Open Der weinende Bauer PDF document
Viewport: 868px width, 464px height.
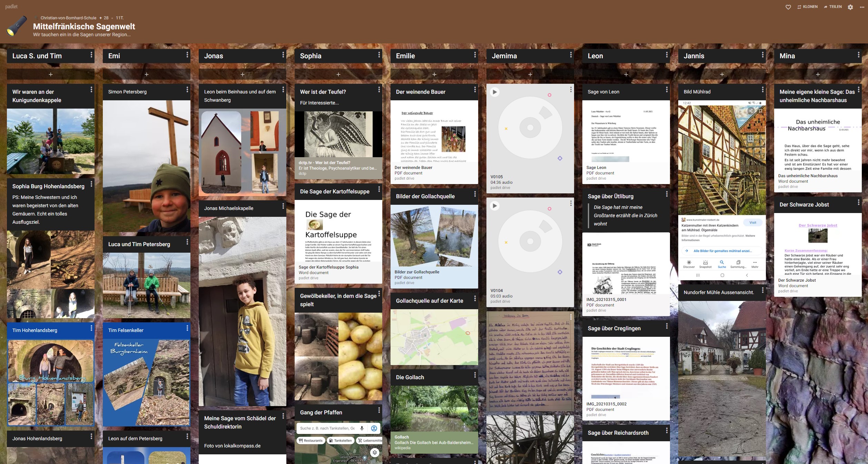pyautogui.click(x=434, y=142)
